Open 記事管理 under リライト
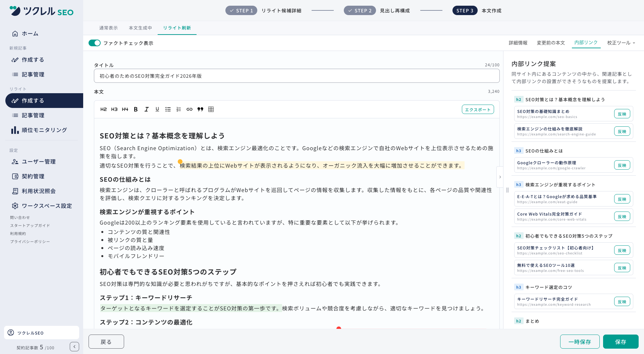 (x=42, y=115)
